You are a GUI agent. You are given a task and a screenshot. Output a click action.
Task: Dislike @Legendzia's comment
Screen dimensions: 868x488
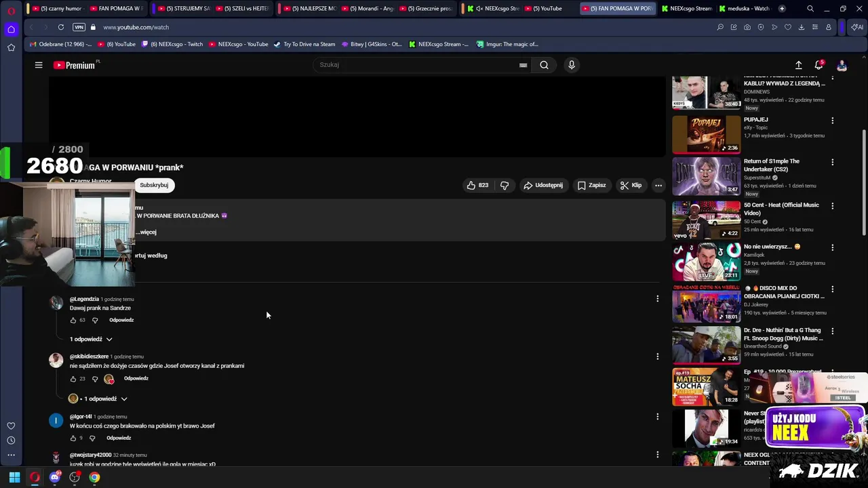(95, 320)
